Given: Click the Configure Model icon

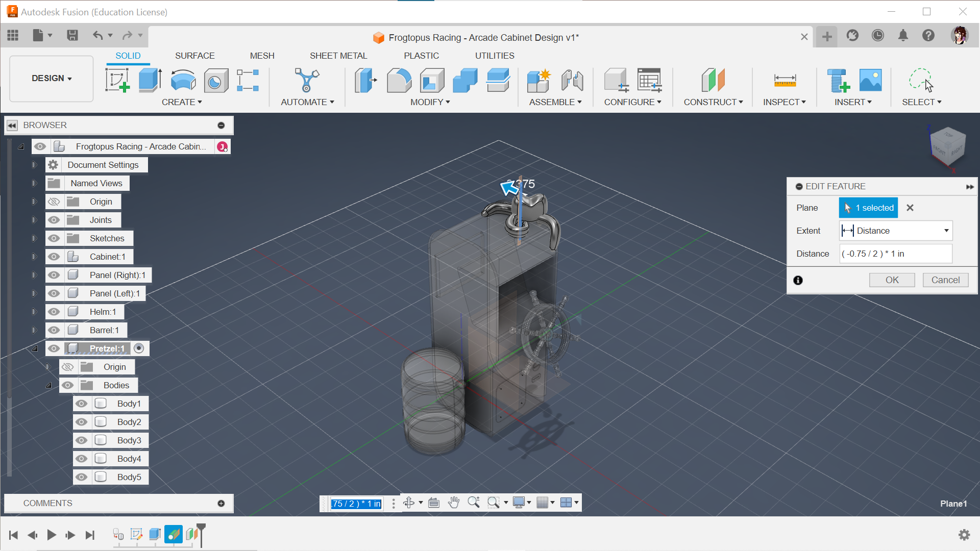Looking at the screenshot, I should pyautogui.click(x=616, y=81).
